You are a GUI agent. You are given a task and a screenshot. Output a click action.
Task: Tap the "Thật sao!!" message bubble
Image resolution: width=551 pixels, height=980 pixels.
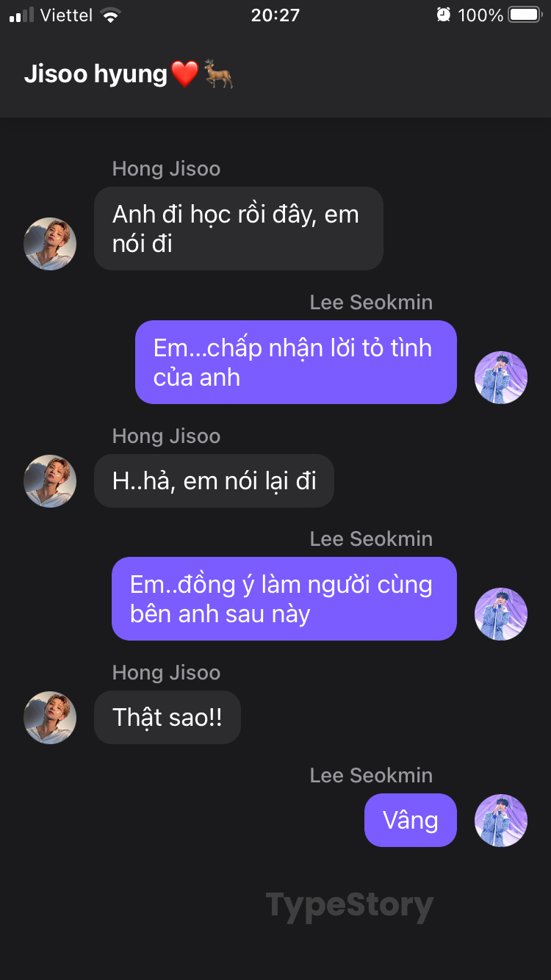167,718
